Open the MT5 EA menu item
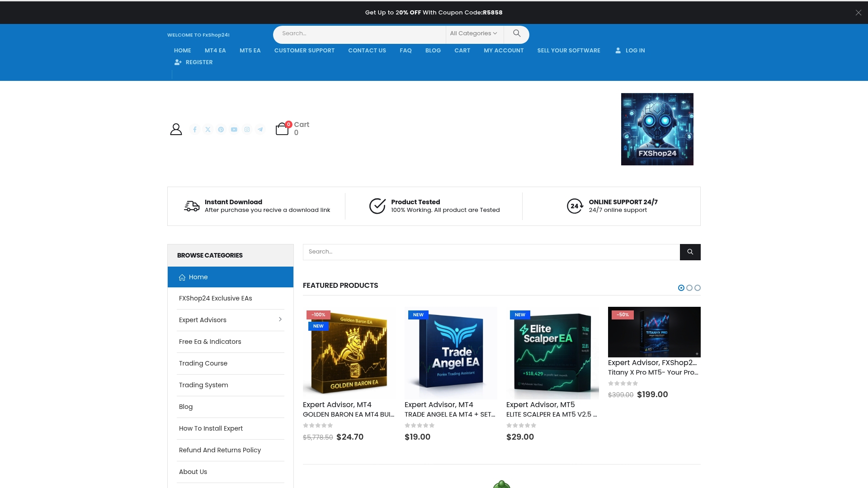This screenshot has width=868, height=488. click(250, 50)
